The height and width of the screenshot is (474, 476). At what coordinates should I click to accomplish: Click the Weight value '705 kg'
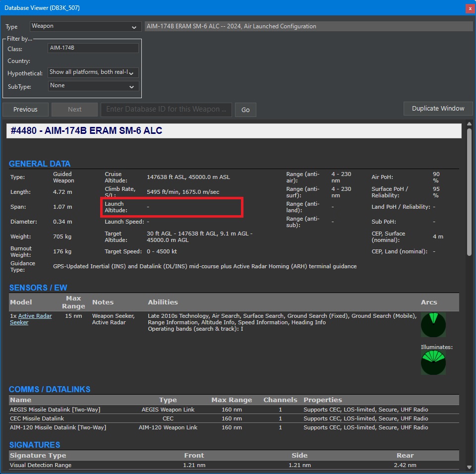pos(62,237)
